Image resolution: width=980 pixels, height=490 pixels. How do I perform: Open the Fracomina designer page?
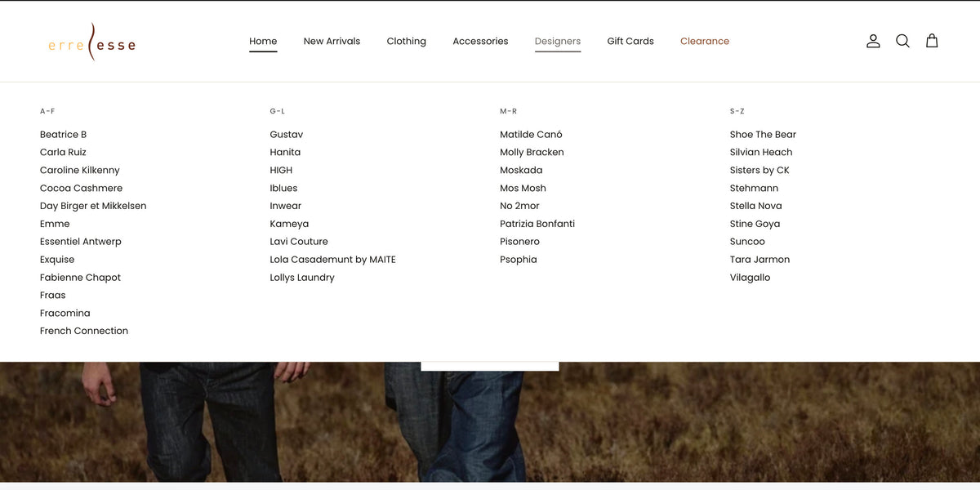tap(65, 313)
